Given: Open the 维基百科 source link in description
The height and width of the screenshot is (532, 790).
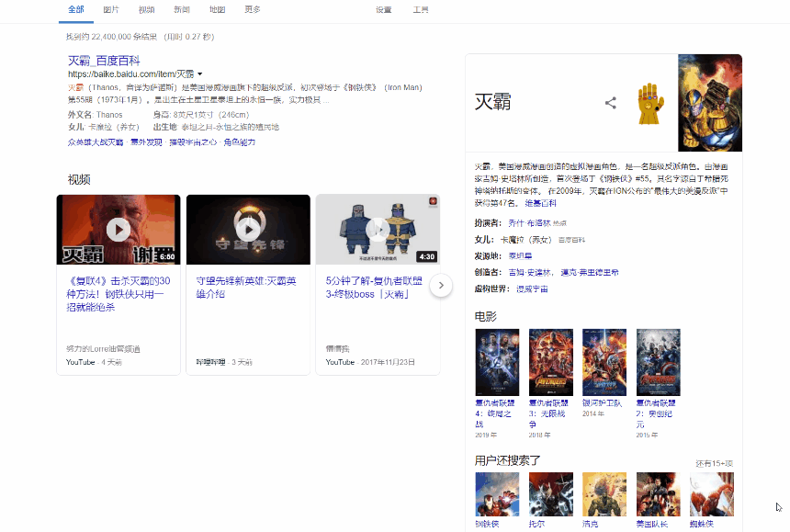Looking at the screenshot, I should (x=541, y=203).
